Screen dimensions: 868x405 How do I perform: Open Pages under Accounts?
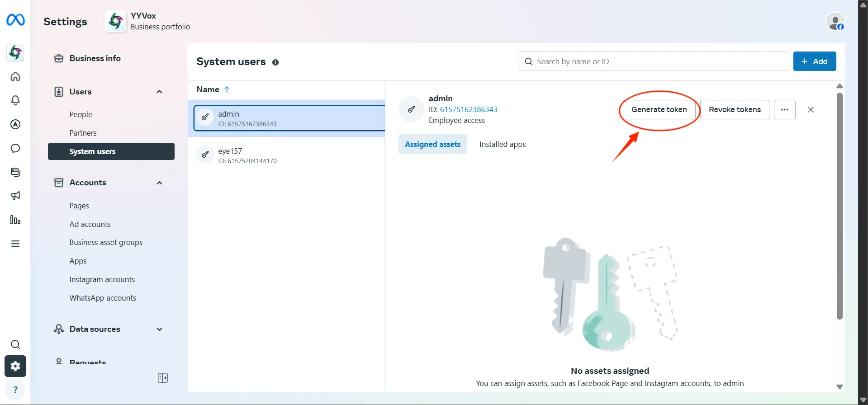click(x=79, y=206)
